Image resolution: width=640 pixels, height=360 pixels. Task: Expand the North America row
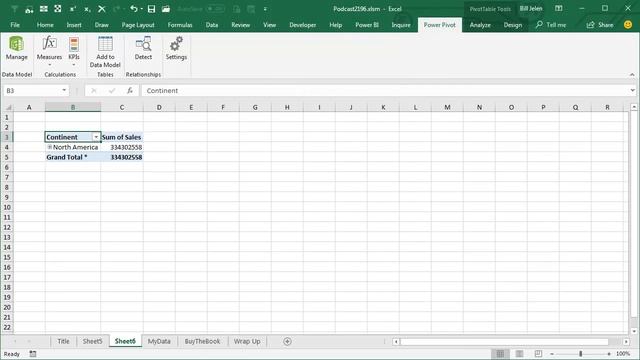(49, 147)
